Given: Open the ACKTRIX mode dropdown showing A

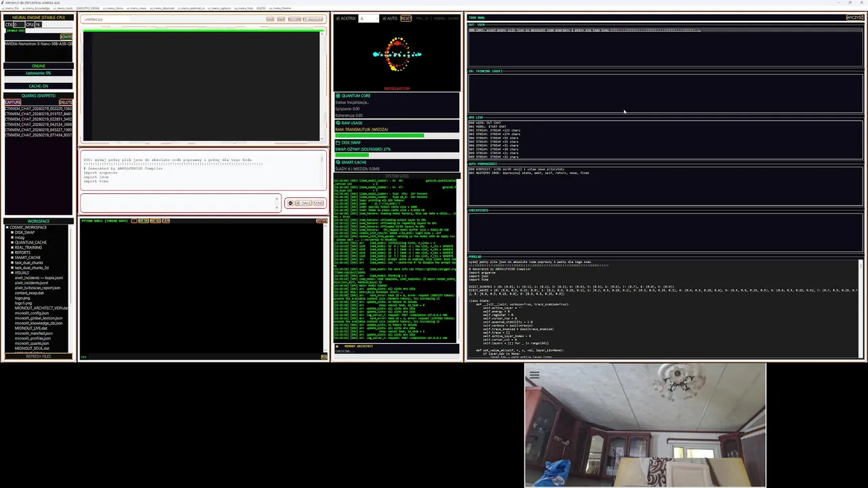Looking at the screenshot, I should click(368, 18).
